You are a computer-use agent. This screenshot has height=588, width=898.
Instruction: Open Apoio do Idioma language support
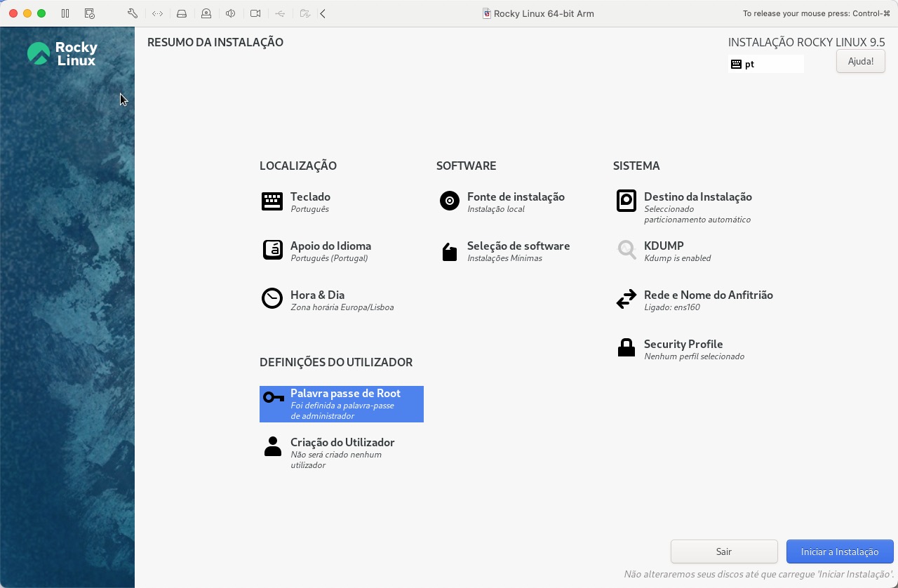coord(272,250)
